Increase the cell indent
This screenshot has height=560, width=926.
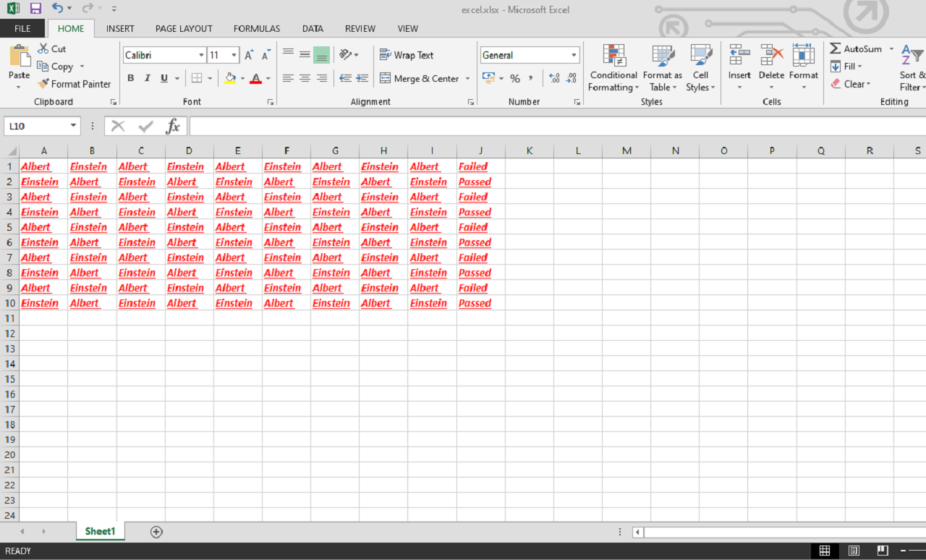tap(362, 78)
